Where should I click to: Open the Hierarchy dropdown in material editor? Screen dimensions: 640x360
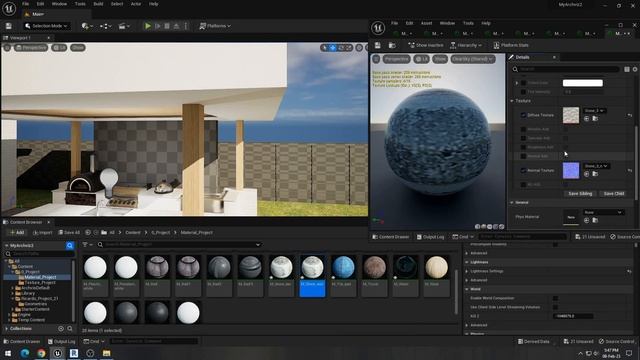point(466,45)
